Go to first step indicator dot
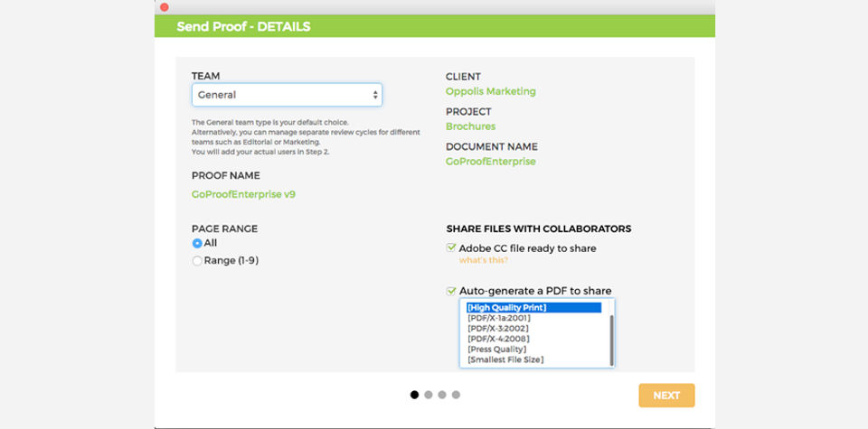This screenshot has width=868, height=429. 415,395
